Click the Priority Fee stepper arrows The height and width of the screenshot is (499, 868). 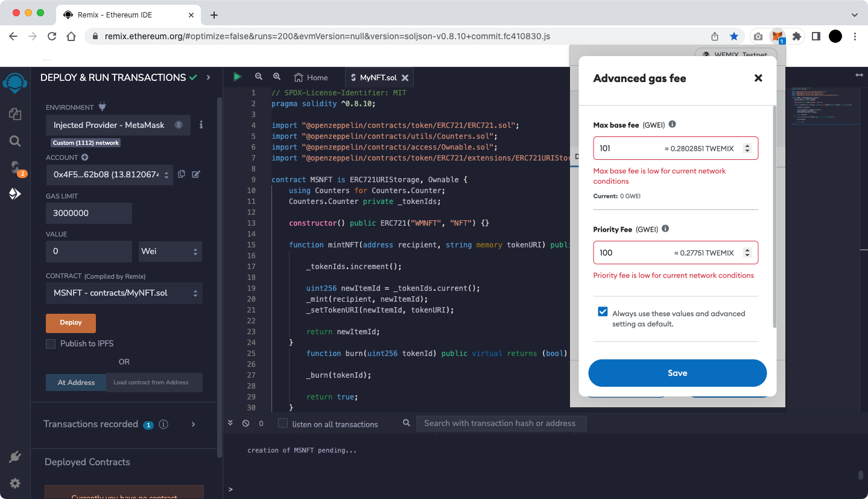coord(747,253)
